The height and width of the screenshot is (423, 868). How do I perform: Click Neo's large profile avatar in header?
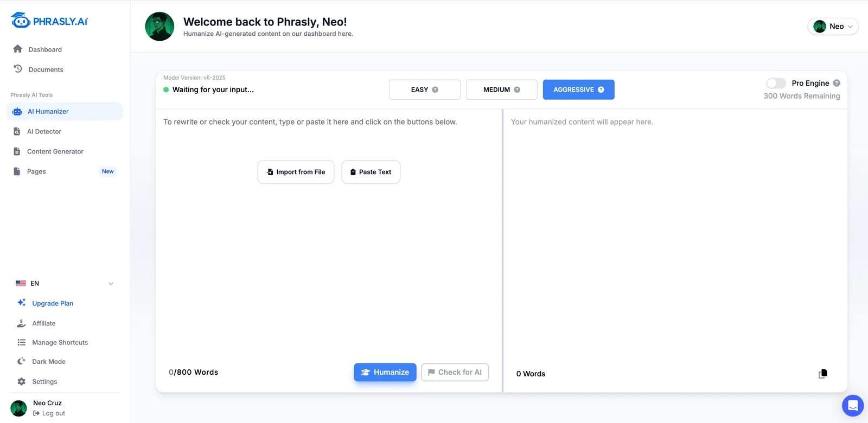point(159,26)
